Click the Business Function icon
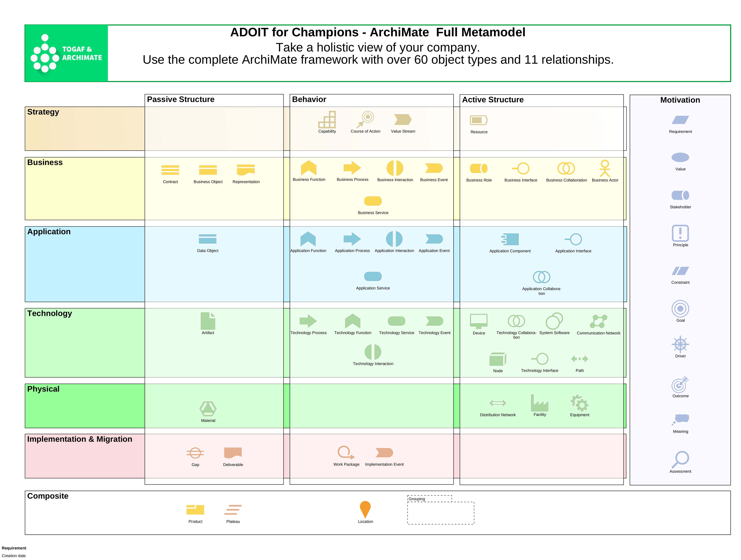Screen dimensions: 741x560 (309, 168)
